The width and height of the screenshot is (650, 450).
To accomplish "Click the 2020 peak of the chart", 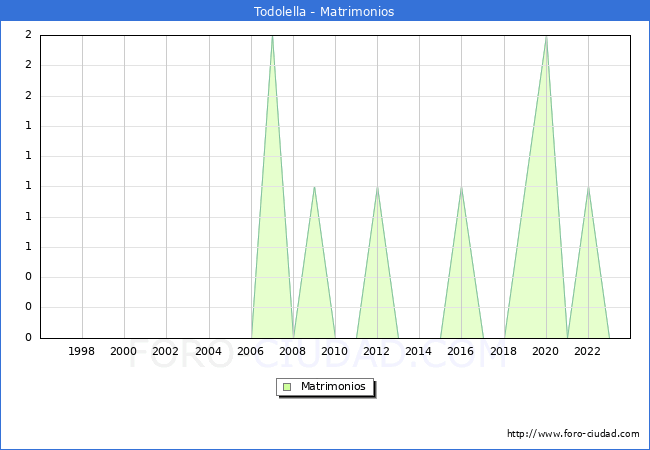I will [546, 37].
